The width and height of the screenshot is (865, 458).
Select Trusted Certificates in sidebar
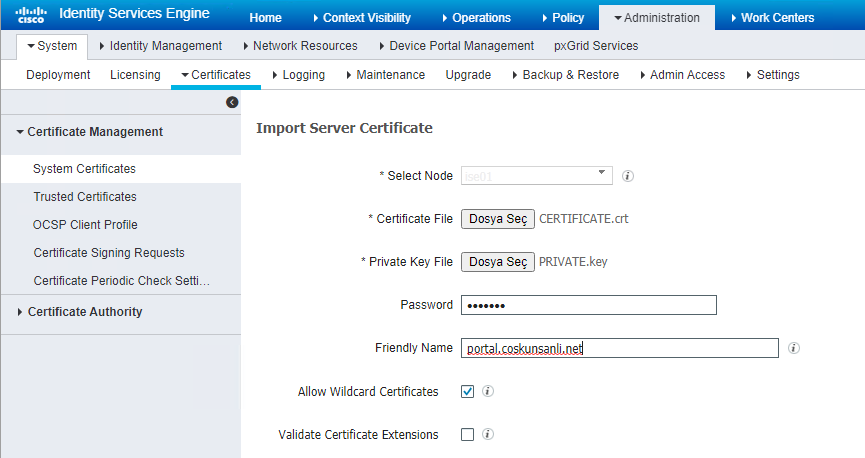pos(84,197)
